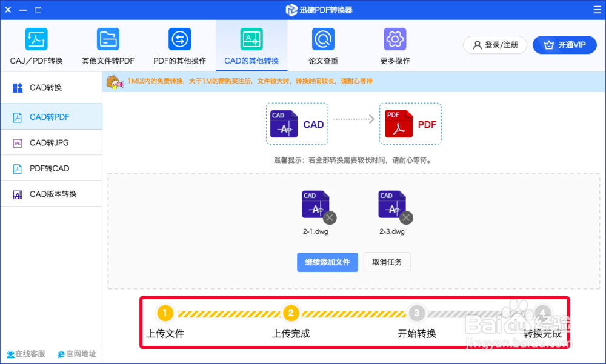This screenshot has width=606, height=364.
Task: Click step 2 上传完成 marker
Action: click(x=291, y=313)
